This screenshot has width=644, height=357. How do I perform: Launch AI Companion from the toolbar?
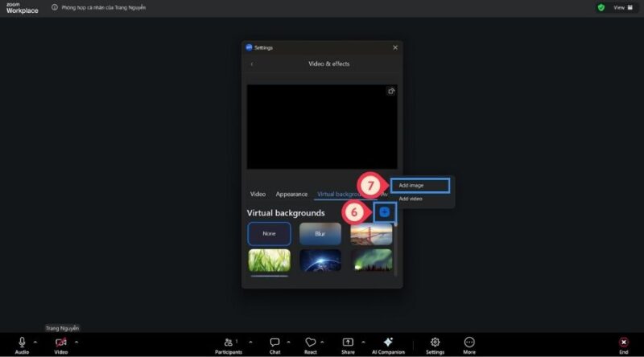pos(388,342)
